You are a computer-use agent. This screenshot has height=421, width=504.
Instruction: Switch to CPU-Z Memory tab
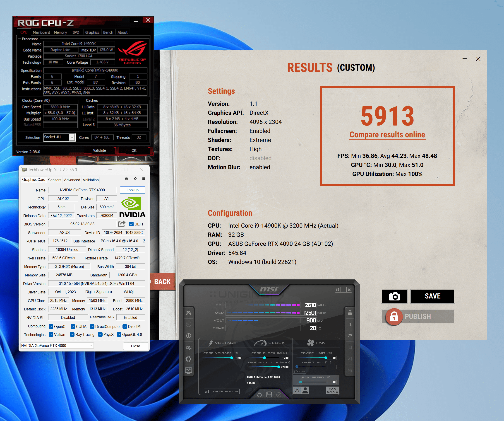[60, 32]
